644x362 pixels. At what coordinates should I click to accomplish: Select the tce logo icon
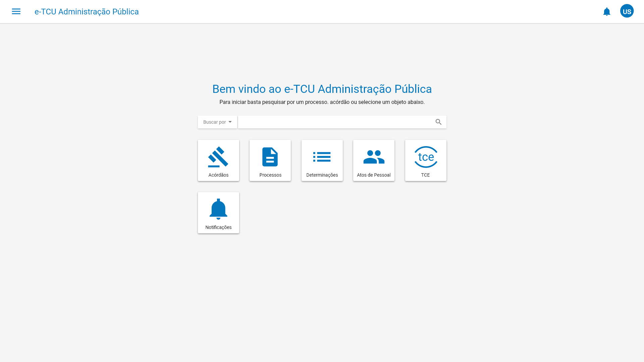(426, 157)
